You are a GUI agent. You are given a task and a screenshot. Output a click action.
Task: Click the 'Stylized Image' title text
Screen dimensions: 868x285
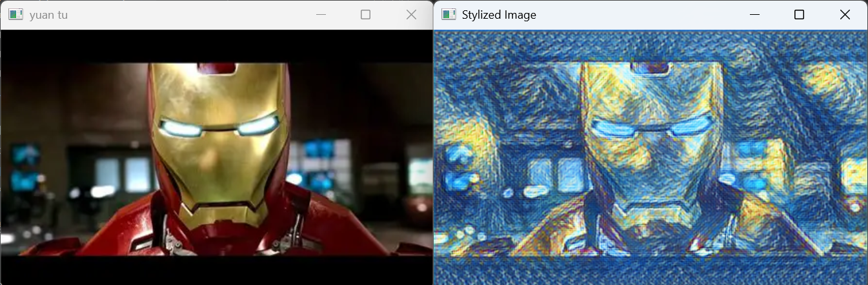499,15
